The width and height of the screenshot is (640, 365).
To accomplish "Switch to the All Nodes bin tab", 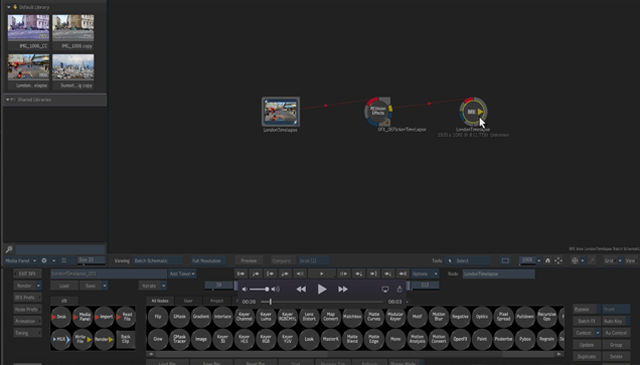I will [x=160, y=301].
